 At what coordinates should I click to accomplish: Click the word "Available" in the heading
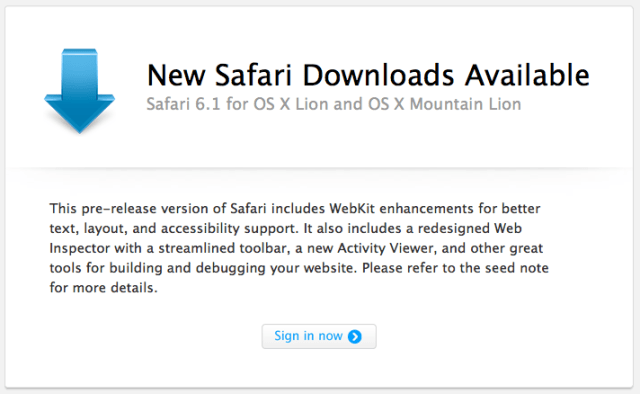[527, 75]
